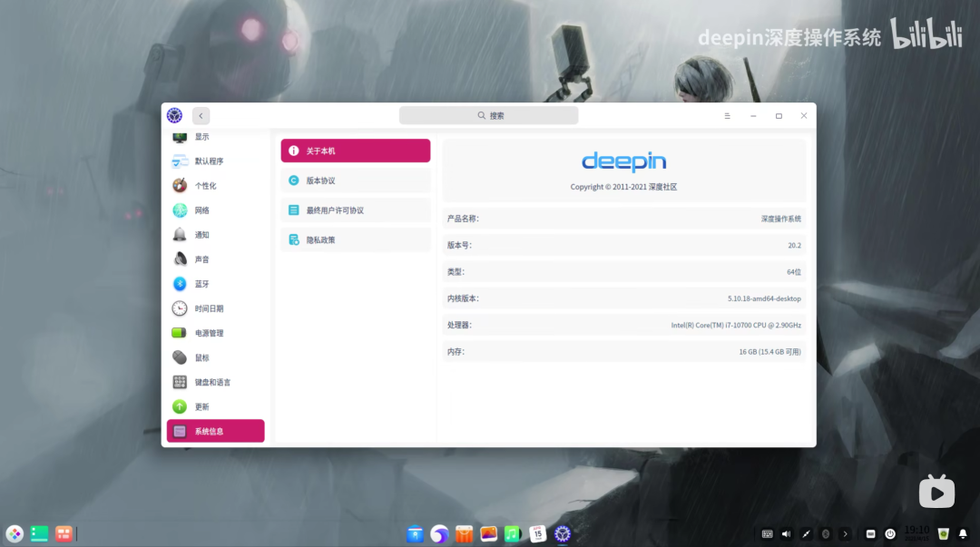
Task: Open 更新 update settings
Action: click(215, 407)
